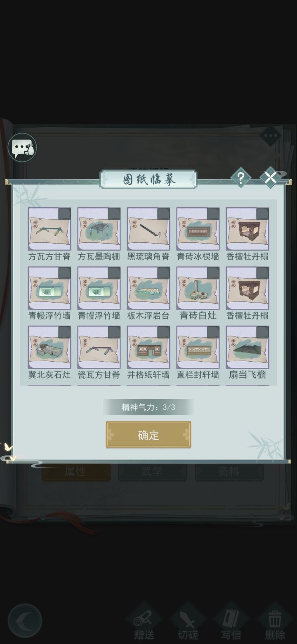Select the 青砖白灶 blueprint icon

point(198,288)
